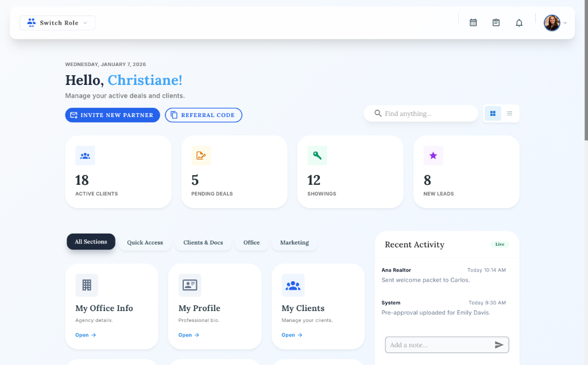Open the calendar icon in the header
This screenshot has height=365, width=588.
click(x=473, y=22)
